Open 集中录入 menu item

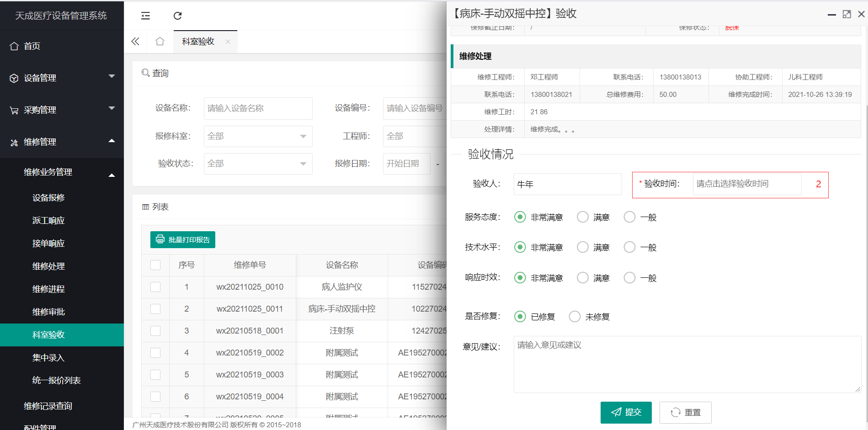pyautogui.click(x=62, y=358)
